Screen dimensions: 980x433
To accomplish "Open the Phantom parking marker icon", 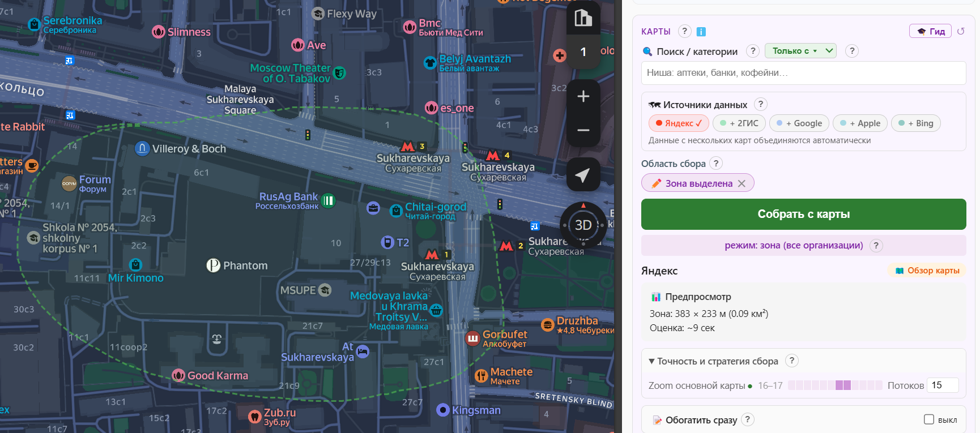I will (213, 265).
